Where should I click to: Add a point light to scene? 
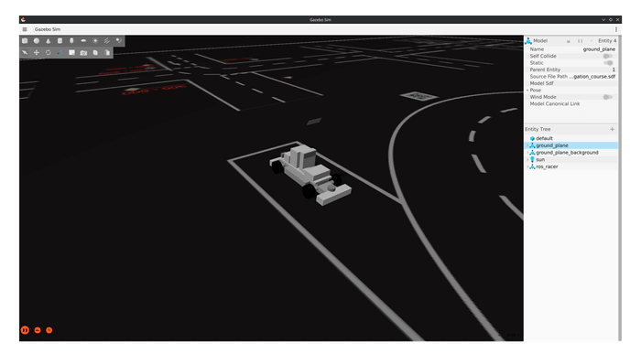[95, 41]
